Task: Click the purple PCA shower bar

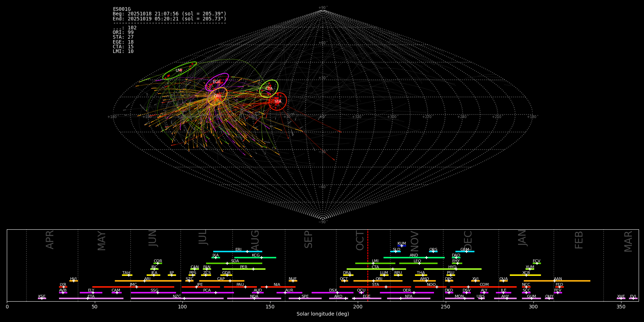Action: coord(208,293)
